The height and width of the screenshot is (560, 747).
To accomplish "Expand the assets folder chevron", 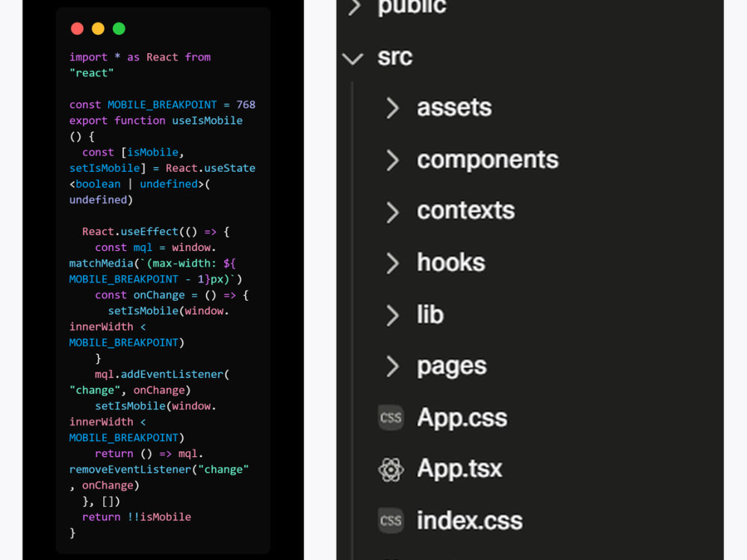I will 392,108.
